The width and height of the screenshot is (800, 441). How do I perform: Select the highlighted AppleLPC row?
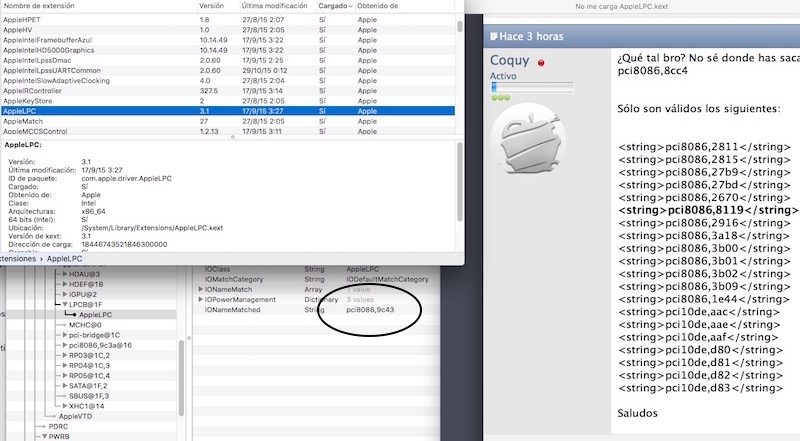click(228, 111)
